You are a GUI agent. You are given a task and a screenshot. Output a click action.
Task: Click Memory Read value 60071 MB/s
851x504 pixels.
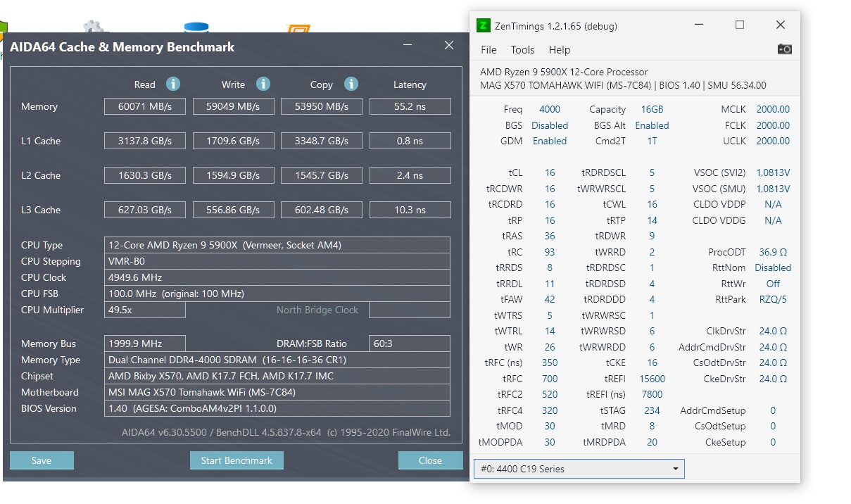[x=145, y=106]
